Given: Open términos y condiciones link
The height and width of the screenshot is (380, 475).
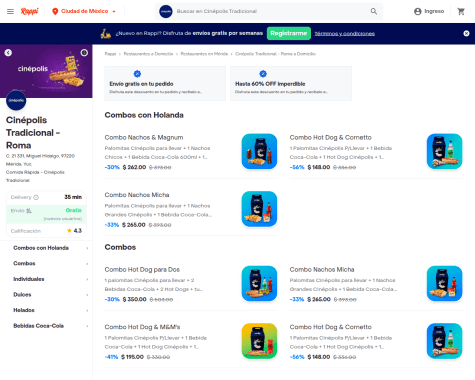Looking at the screenshot, I should (345, 34).
